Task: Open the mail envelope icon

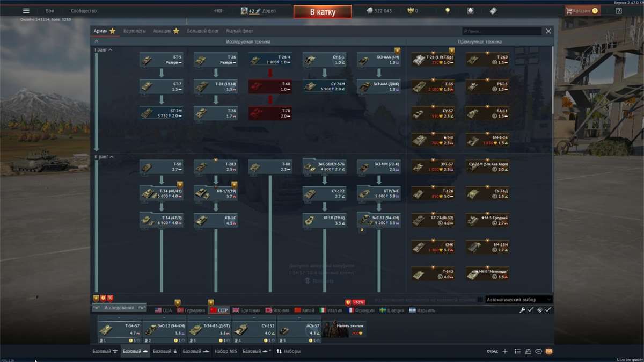Action: (x=548, y=351)
